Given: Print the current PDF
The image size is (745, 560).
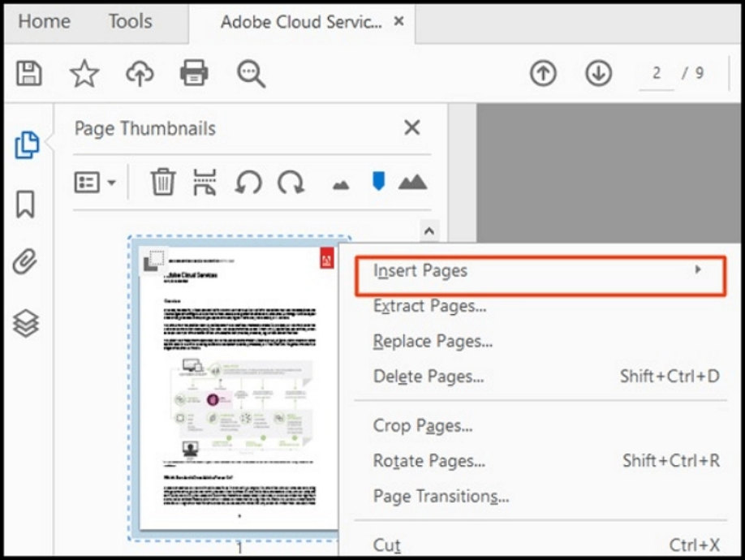Looking at the screenshot, I should point(193,73).
